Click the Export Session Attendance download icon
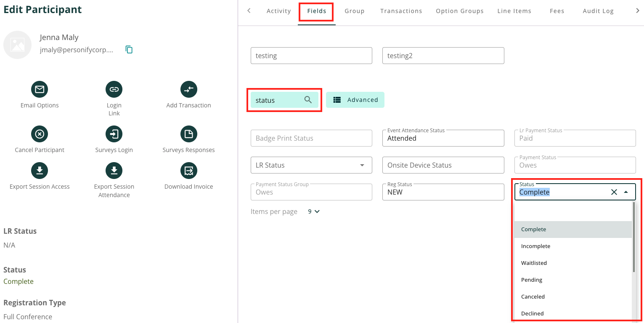 tap(114, 171)
